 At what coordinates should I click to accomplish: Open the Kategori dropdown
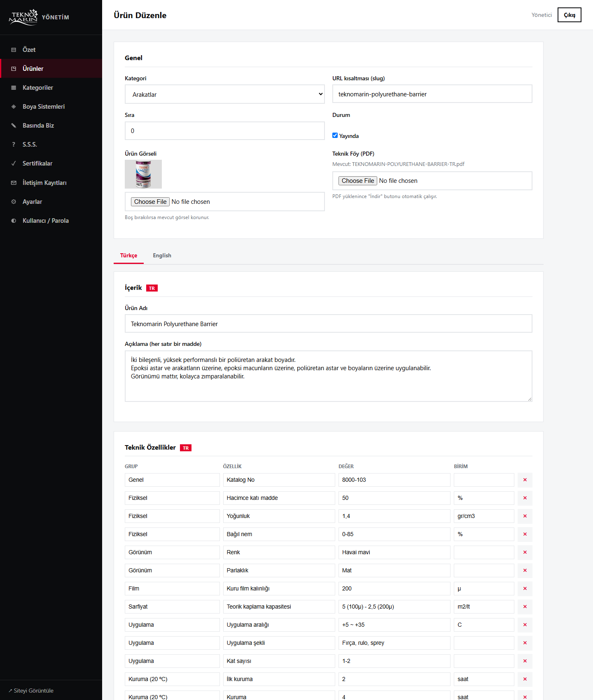click(x=225, y=94)
